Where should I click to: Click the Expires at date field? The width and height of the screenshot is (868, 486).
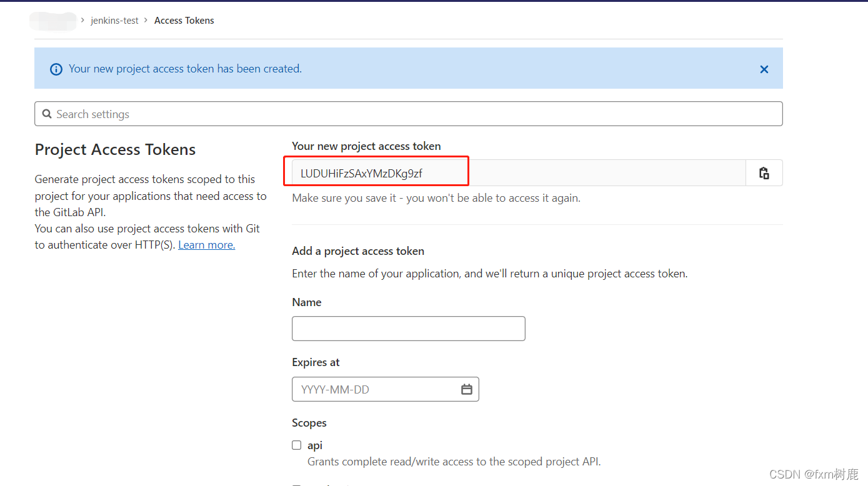click(385, 389)
